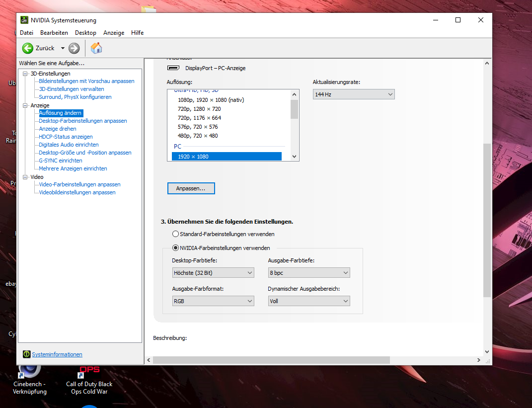Image resolution: width=532 pixels, height=408 pixels.
Task: Maximize the NVIDIA Systemsteuerung window
Action: 458,20
